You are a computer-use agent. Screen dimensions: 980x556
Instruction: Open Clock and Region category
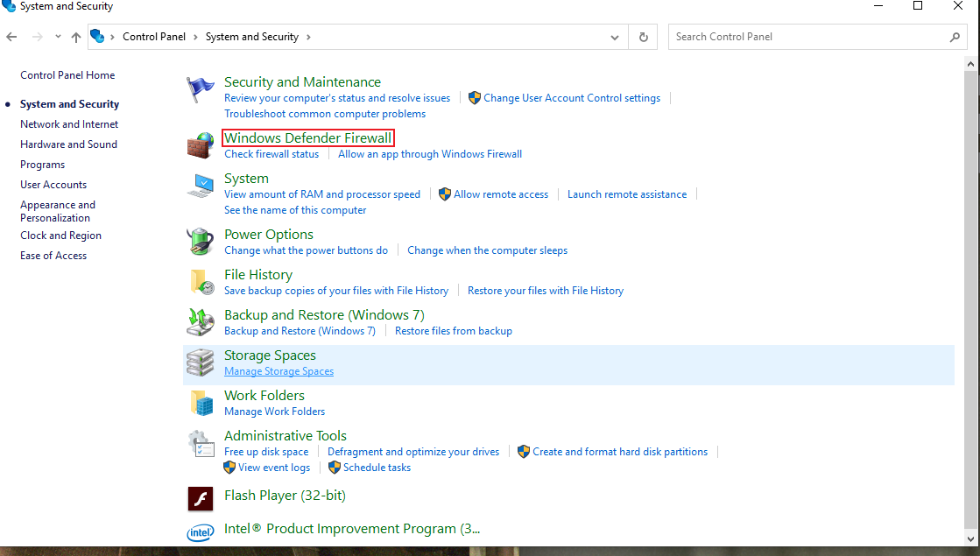click(x=60, y=236)
